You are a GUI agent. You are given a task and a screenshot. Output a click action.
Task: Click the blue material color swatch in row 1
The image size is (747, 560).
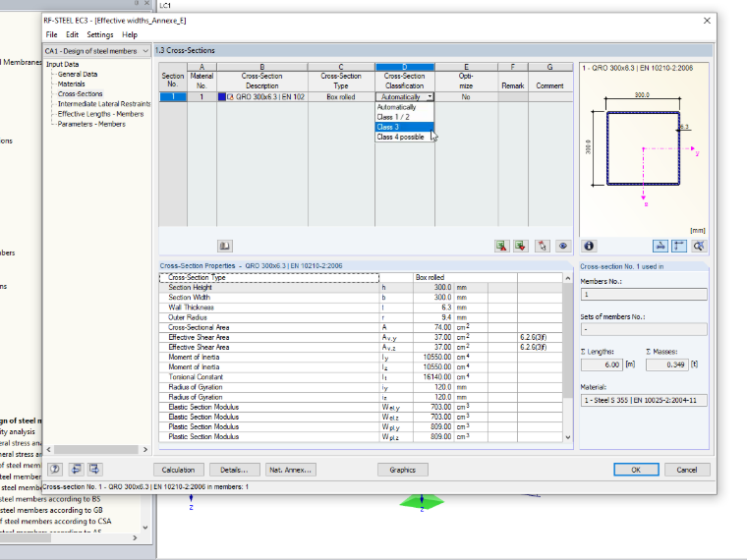click(222, 96)
